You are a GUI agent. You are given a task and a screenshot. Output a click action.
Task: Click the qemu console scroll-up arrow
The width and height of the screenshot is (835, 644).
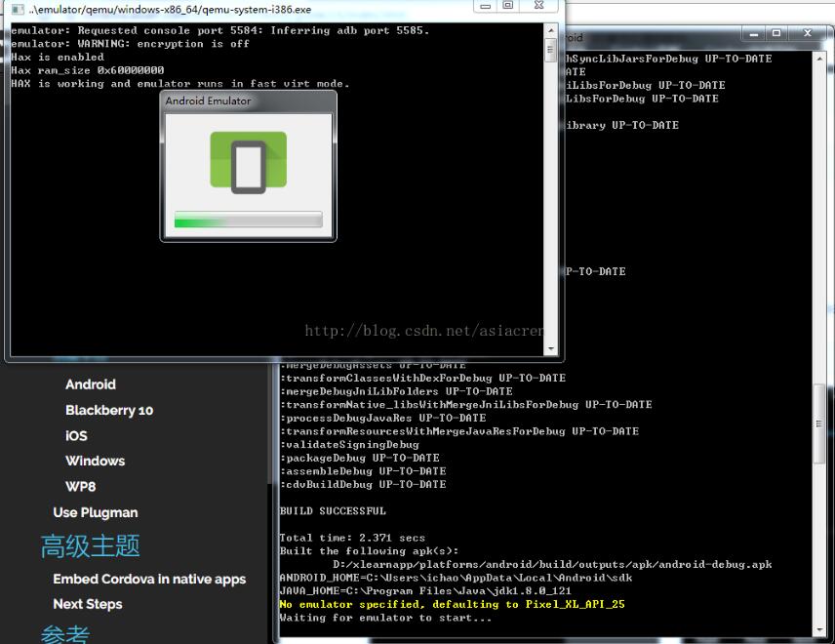(x=550, y=31)
